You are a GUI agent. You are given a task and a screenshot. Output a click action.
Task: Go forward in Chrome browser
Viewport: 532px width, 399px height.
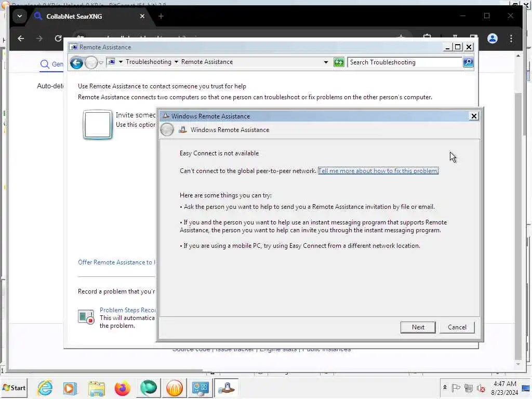(39, 38)
